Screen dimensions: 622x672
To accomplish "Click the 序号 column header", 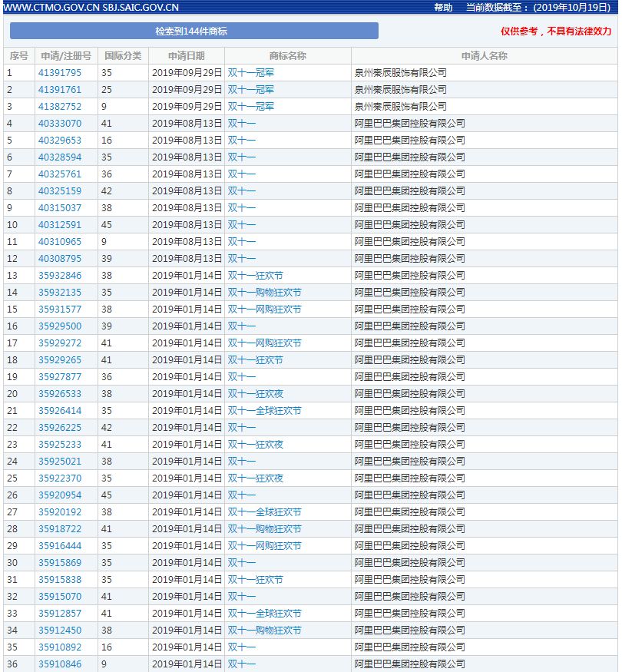I will 19,56.
